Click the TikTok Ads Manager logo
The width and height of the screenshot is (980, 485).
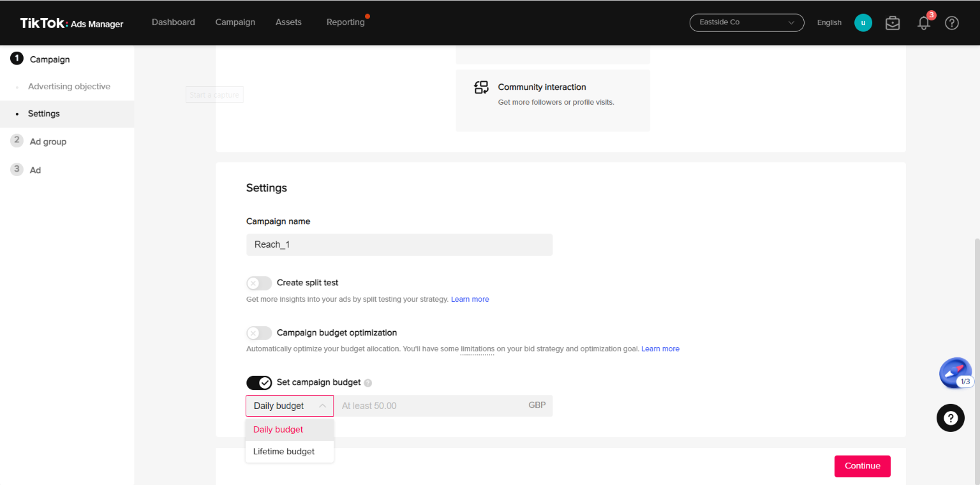pos(71,23)
